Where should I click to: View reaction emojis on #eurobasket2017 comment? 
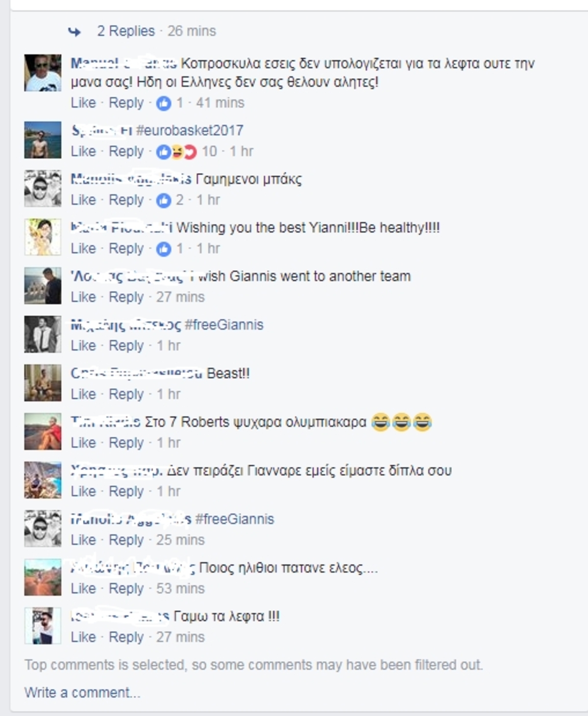[176, 152]
